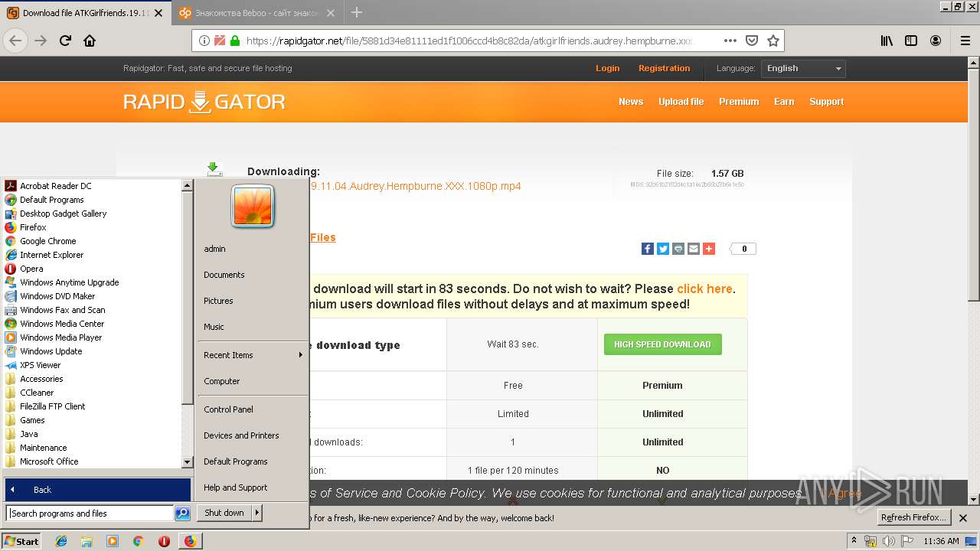The width and height of the screenshot is (980, 551).
Task: Bookmark this page with the star icon
Action: (773, 41)
